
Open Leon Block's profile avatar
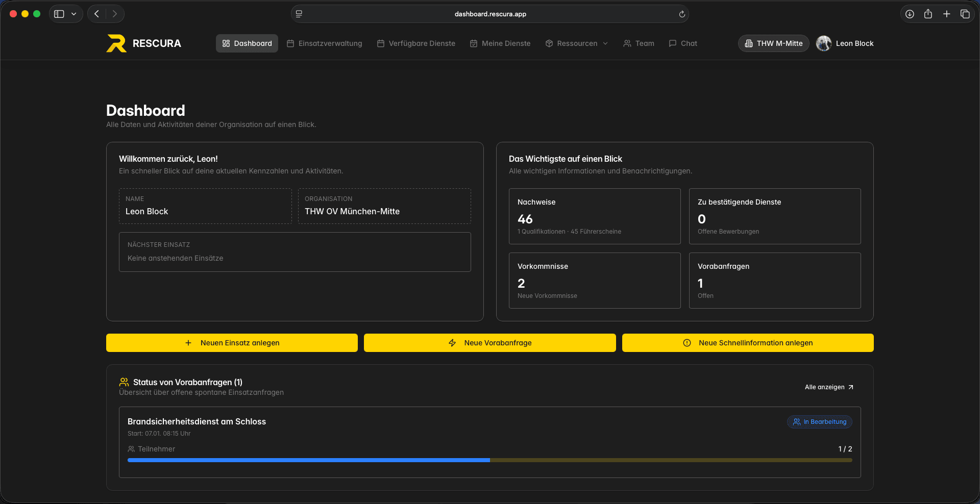coord(823,43)
